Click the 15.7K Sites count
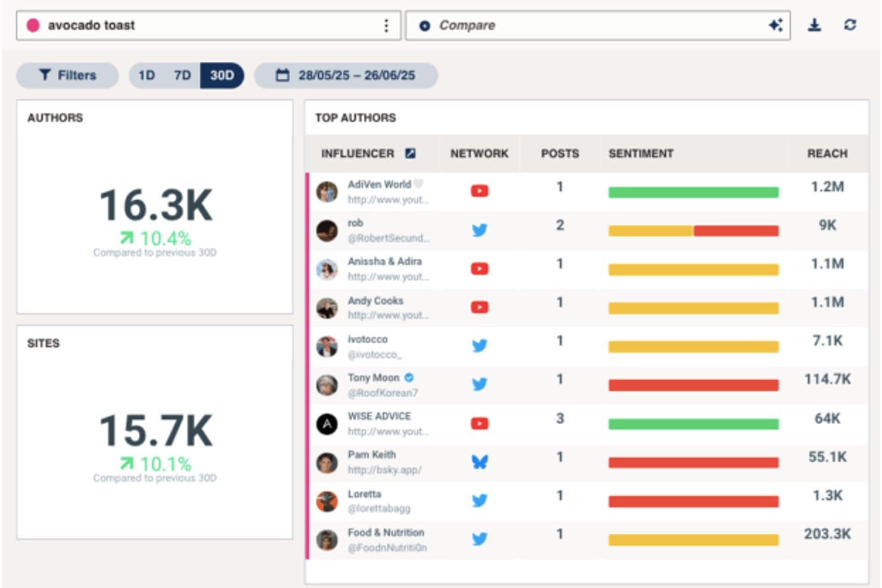The image size is (882, 588). point(156,431)
